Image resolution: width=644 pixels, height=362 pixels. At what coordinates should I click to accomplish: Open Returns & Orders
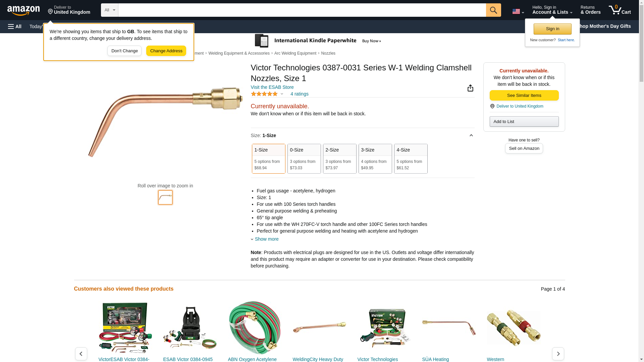[591, 10]
